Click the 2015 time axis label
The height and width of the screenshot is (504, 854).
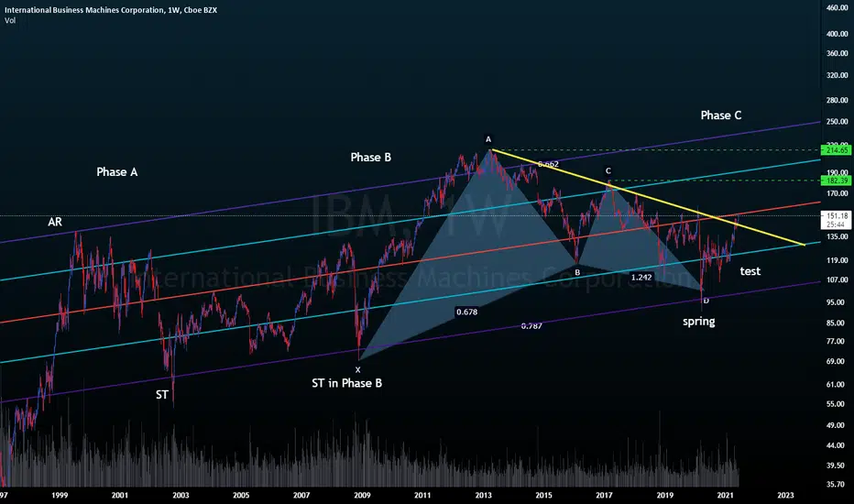click(x=543, y=495)
